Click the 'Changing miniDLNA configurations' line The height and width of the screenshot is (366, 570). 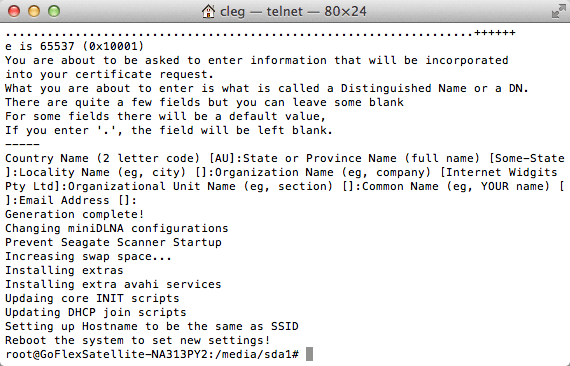click(x=117, y=228)
